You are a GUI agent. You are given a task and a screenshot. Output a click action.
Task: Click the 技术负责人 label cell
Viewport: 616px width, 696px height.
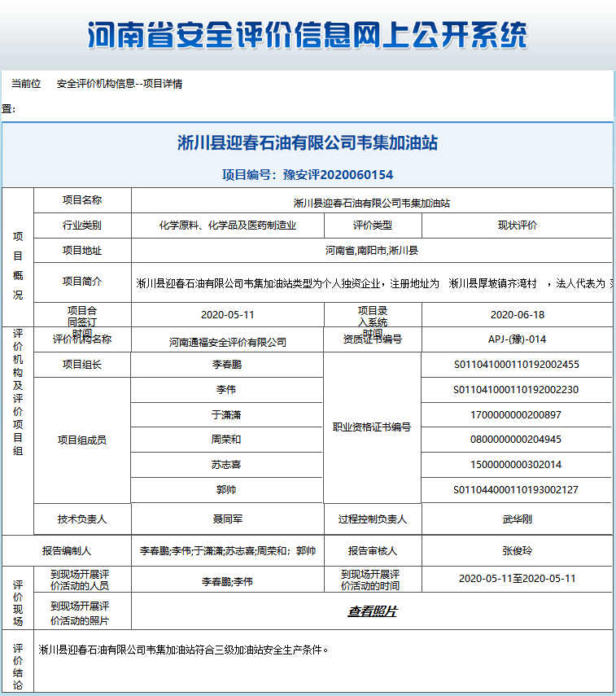[x=82, y=519]
